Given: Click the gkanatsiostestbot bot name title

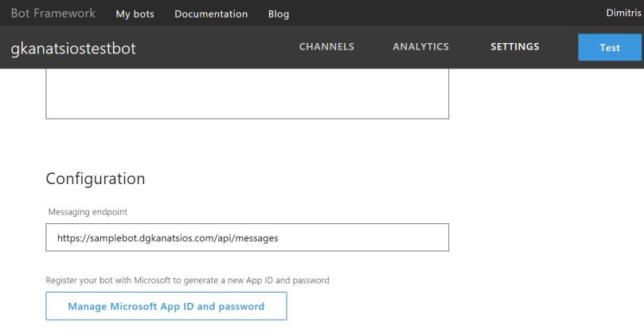Looking at the screenshot, I should tap(73, 48).
